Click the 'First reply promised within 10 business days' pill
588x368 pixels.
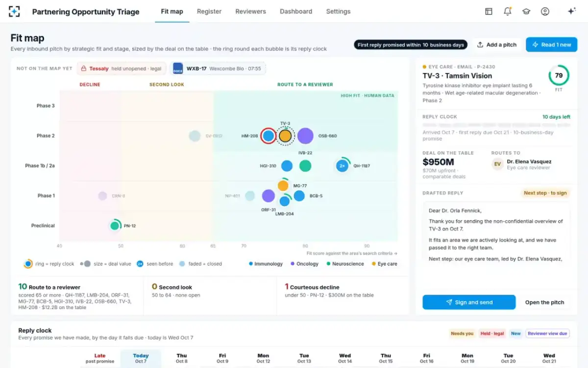[411, 45]
